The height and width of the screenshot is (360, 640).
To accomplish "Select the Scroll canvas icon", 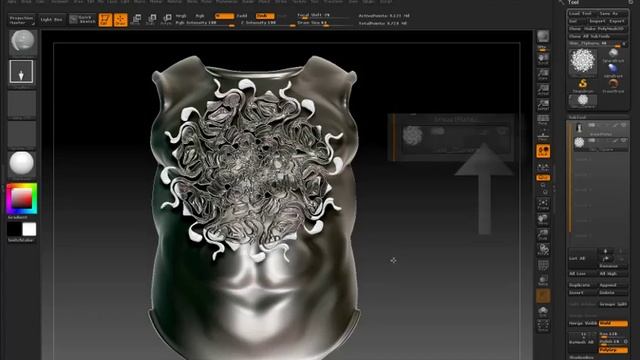I will tap(543, 60).
